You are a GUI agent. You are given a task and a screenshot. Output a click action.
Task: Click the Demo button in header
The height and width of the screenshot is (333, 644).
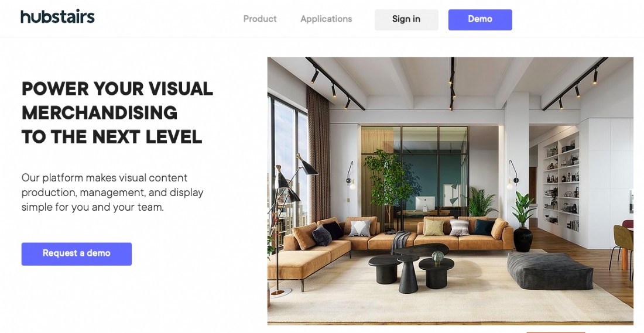tap(480, 19)
